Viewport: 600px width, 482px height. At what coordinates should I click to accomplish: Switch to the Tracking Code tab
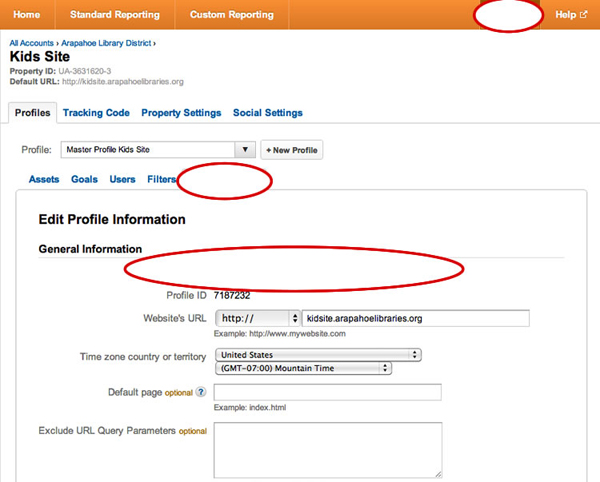coord(96,113)
